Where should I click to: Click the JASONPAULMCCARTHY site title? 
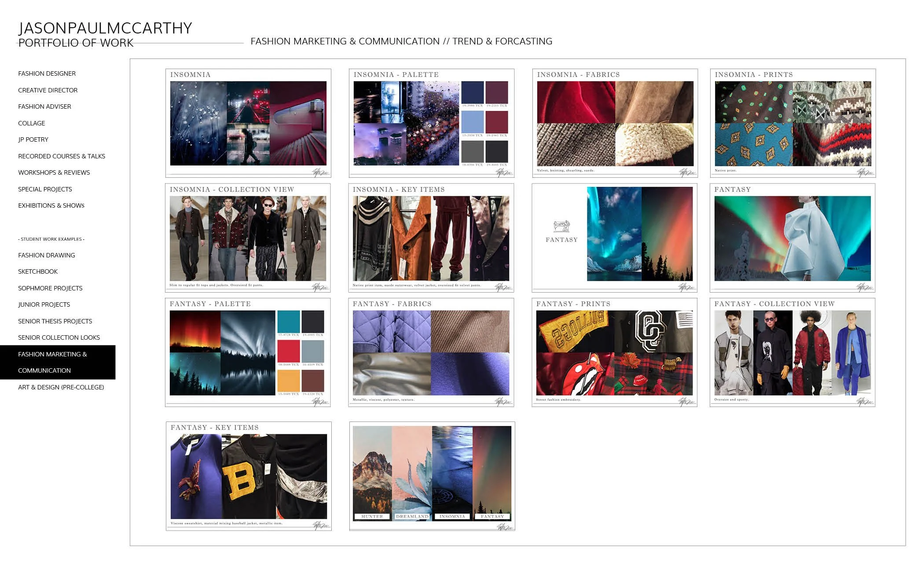[x=105, y=28]
